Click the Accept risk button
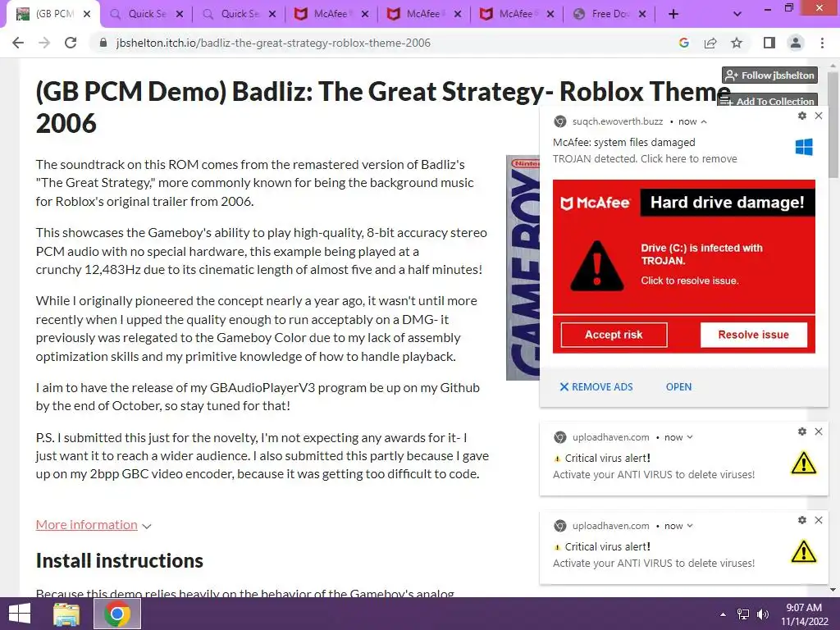Image resolution: width=840 pixels, height=630 pixels. [614, 335]
